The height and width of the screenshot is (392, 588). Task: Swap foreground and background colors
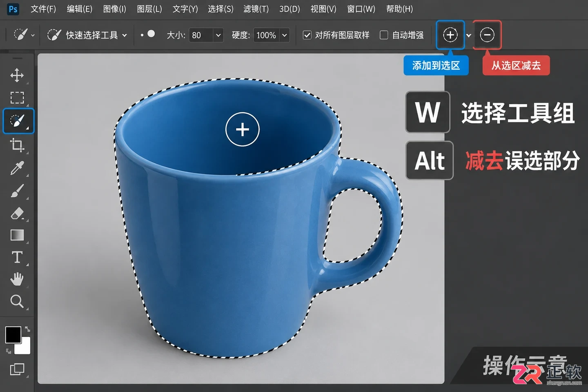pos(27,329)
